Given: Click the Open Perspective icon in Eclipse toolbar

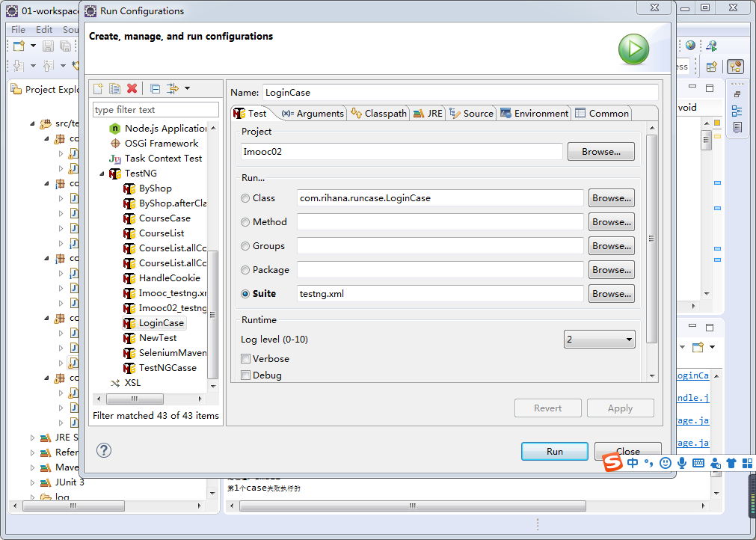Looking at the screenshot, I should (x=712, y=67).
